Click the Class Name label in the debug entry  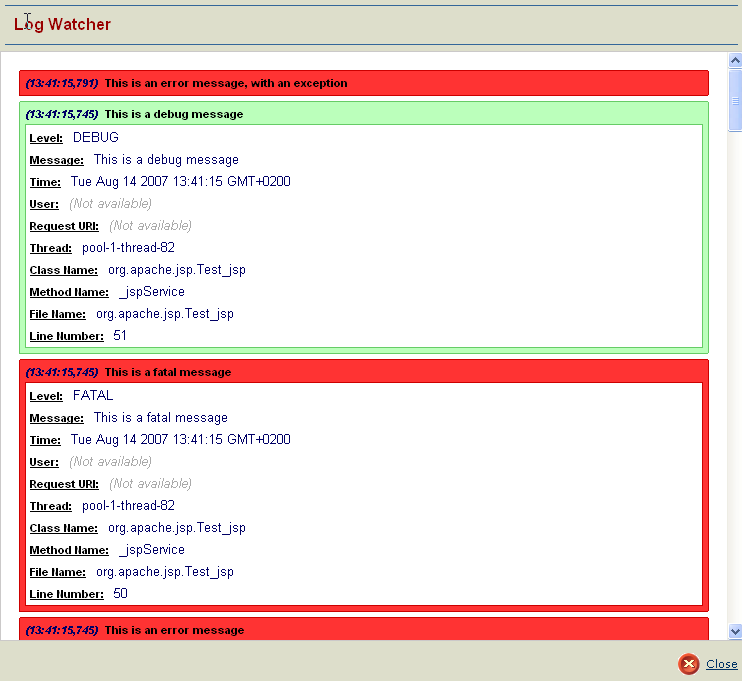[63, 270]
